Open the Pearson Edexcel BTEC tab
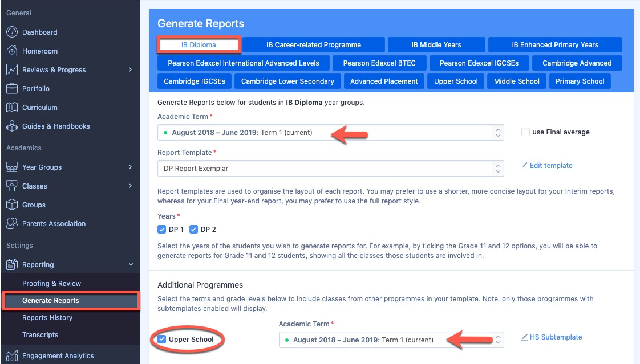The width and height of the screenshot is (640, 364). [x=379, y=63]
